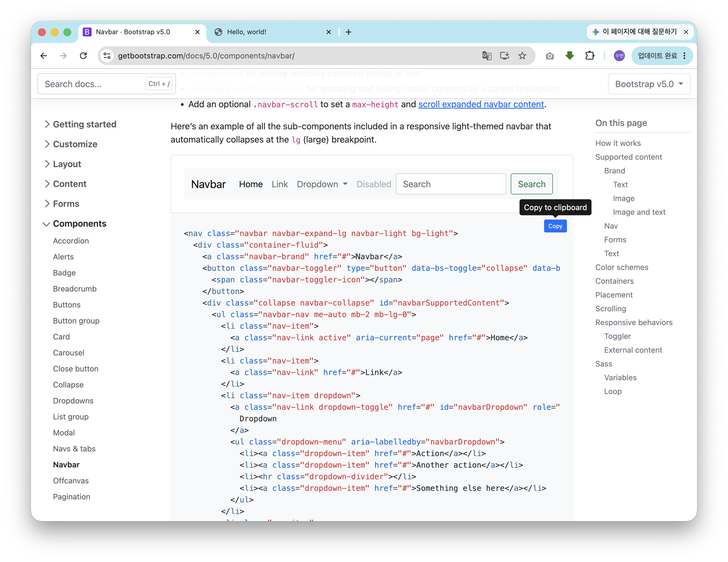
Task: Focus the Search docs field
Action: (x=107, y=84)
